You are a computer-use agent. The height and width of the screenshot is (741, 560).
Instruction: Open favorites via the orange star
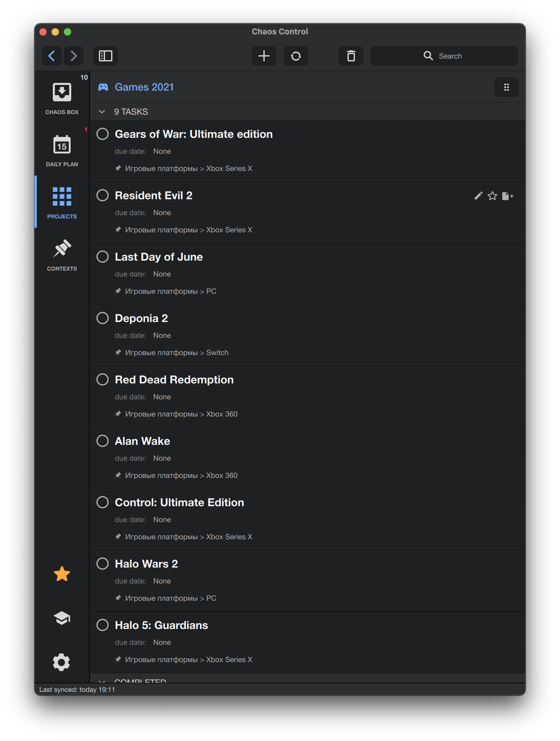(62, 574)
